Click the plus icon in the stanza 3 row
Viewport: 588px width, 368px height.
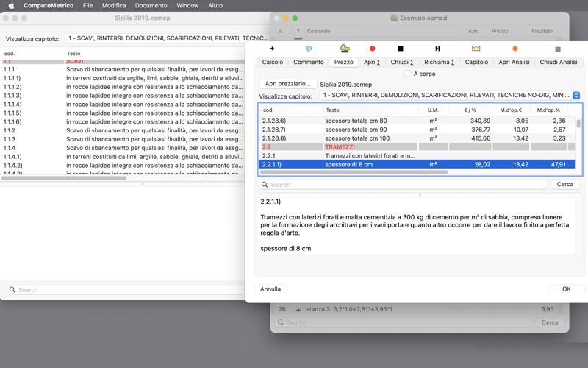(x=298, y=310)
